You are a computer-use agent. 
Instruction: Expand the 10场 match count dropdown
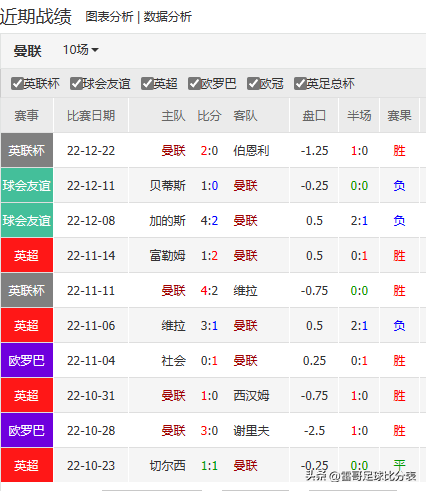coord(81,50)
